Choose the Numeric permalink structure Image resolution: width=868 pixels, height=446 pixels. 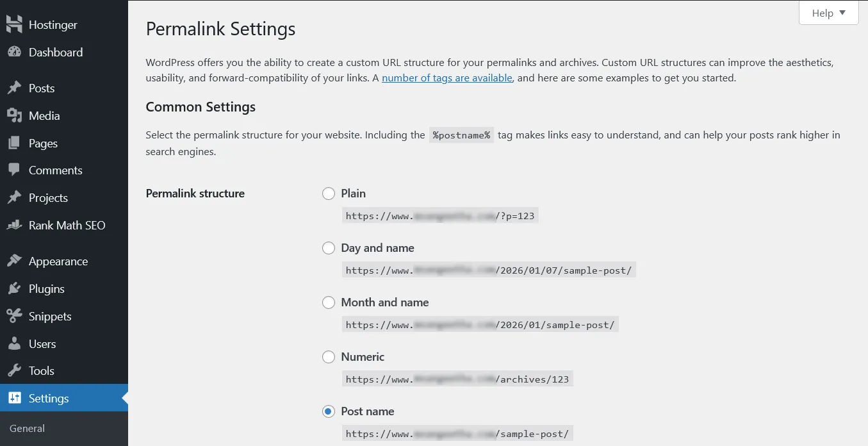(329, 357)
